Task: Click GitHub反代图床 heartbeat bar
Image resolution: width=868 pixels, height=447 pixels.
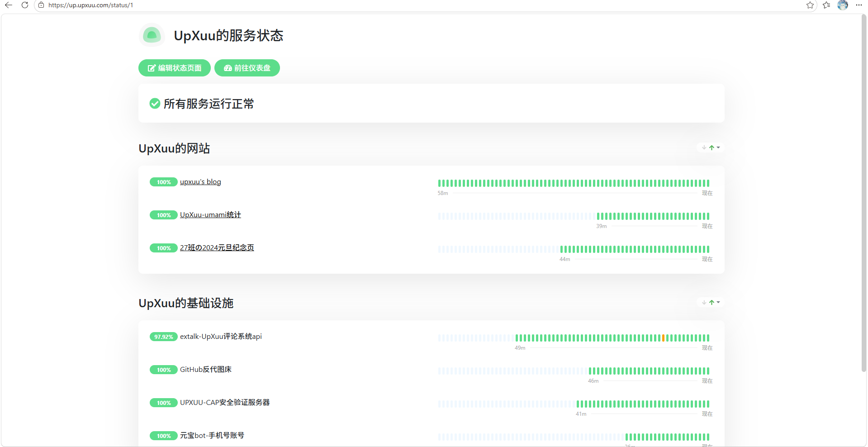Action: [574, 371]
